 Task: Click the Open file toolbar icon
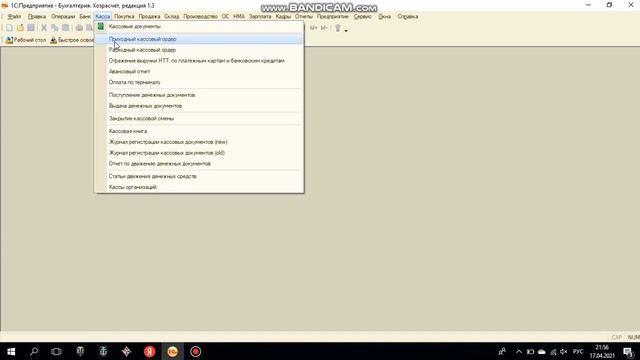(x=20, y=28)
